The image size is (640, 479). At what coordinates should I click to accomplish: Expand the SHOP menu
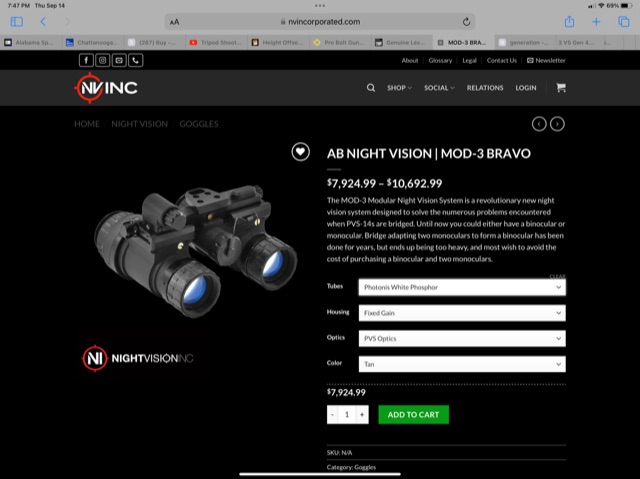pyautogui.click(x=399, y=88)
